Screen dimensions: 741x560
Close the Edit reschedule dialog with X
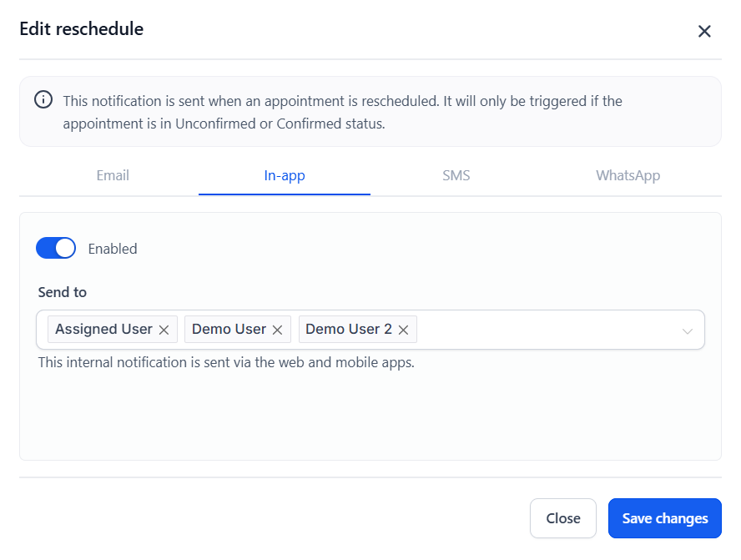tap(704, 32)
